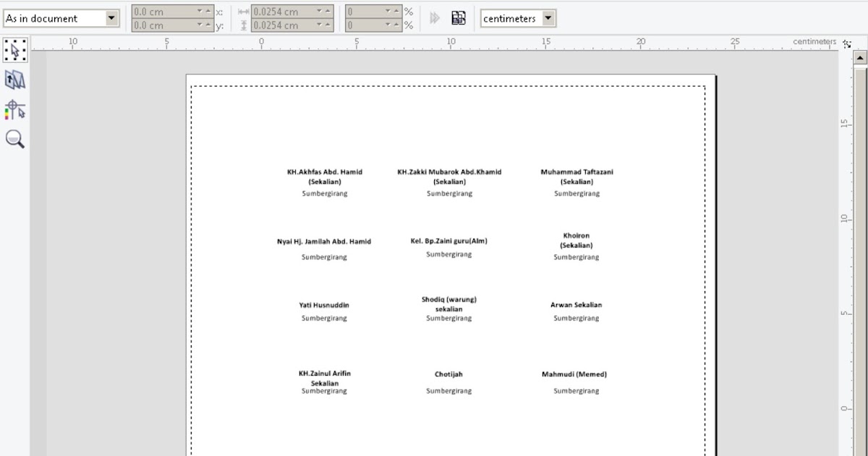The height and width of the screenshot is (456, 868).
Task: Click the width icon beside the top 0.0254 cm field
Action: (x=243, y=12)
